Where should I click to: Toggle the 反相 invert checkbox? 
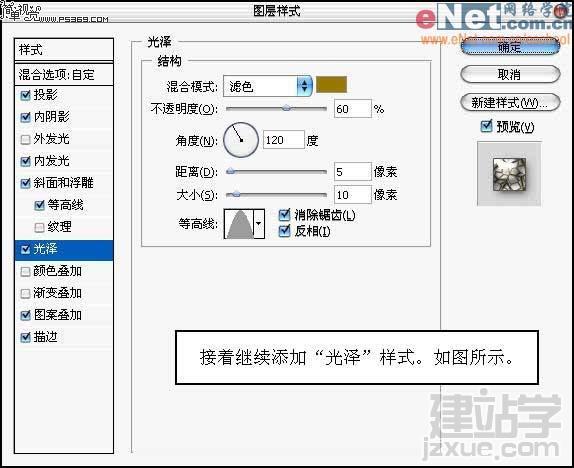284,231
